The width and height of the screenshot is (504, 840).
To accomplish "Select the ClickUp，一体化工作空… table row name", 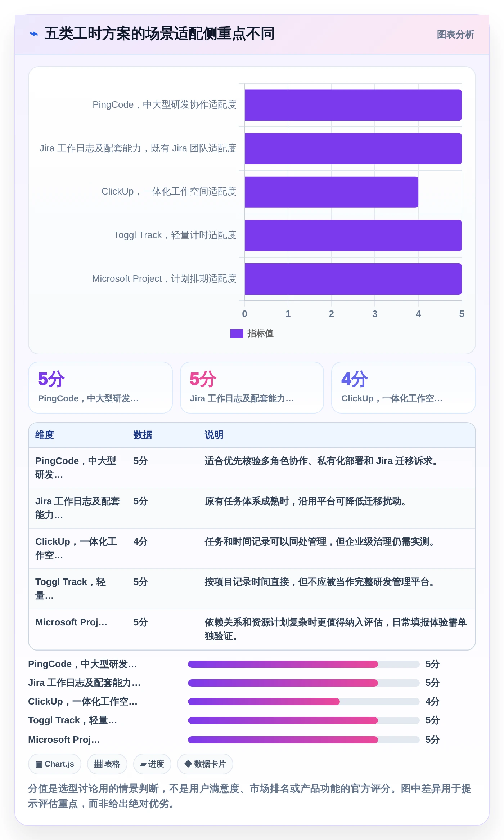I will click(x=76, y=549).
